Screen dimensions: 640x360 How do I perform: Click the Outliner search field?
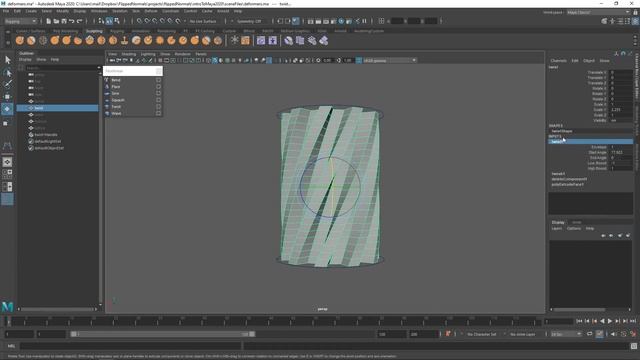tap(61, 68)
